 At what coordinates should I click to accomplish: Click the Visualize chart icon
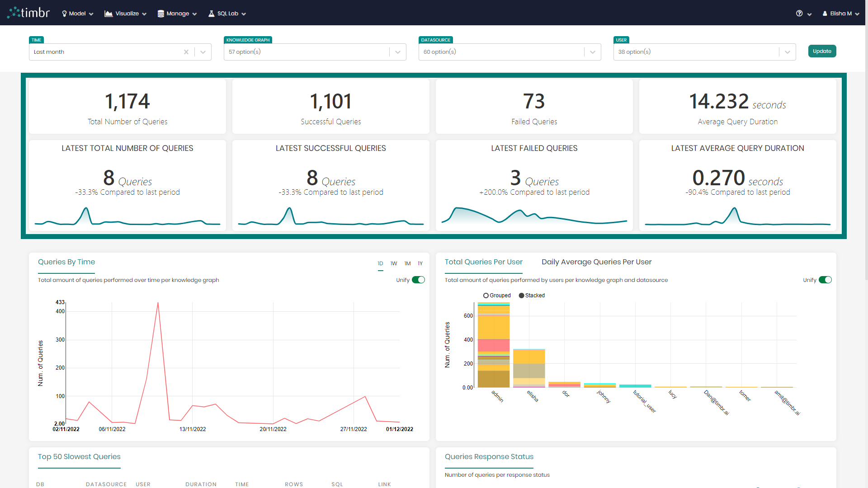[x=108, y=13]
